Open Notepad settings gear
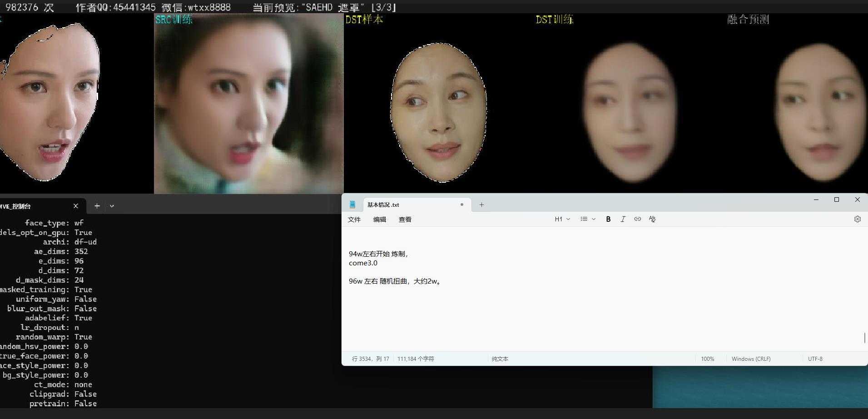 [x=858, y=219]
